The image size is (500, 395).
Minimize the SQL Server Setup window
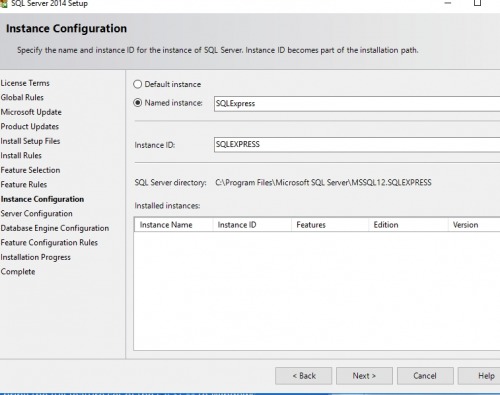point(448,3)
